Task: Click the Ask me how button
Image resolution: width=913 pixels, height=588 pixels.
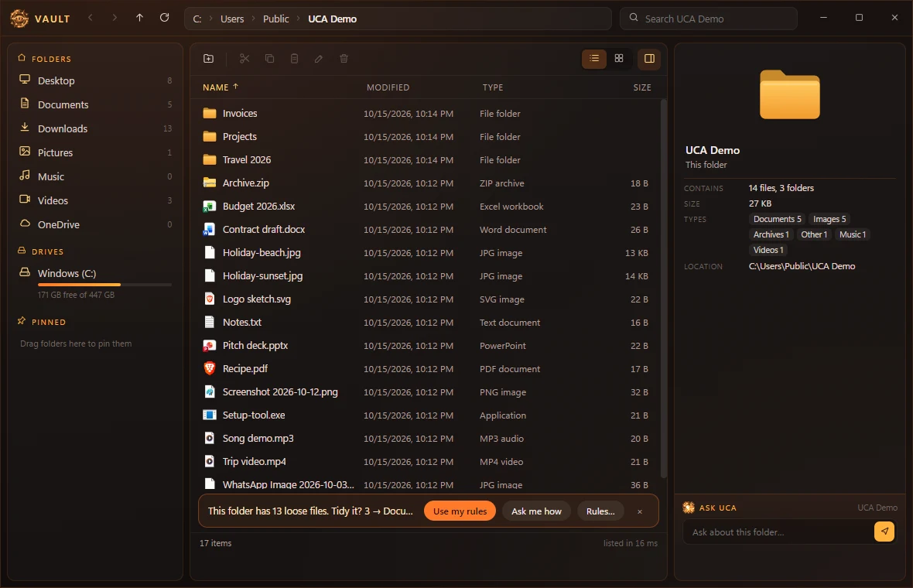Action: 536,511
